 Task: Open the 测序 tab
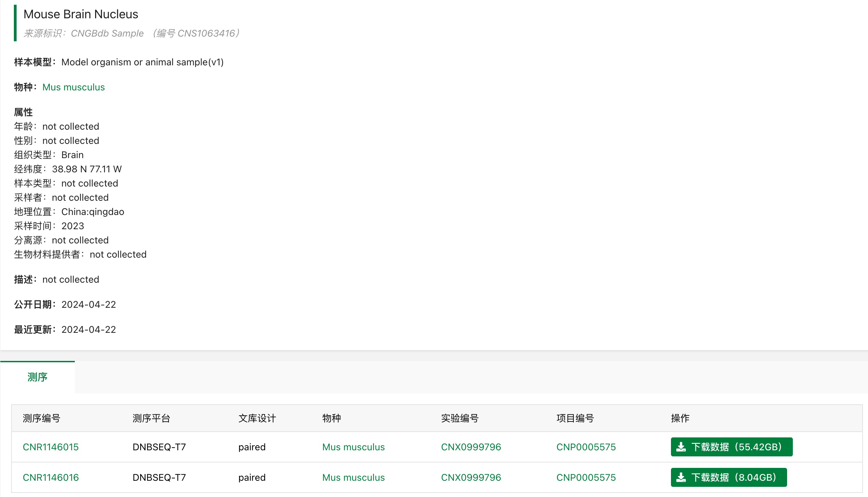point(37,377)
